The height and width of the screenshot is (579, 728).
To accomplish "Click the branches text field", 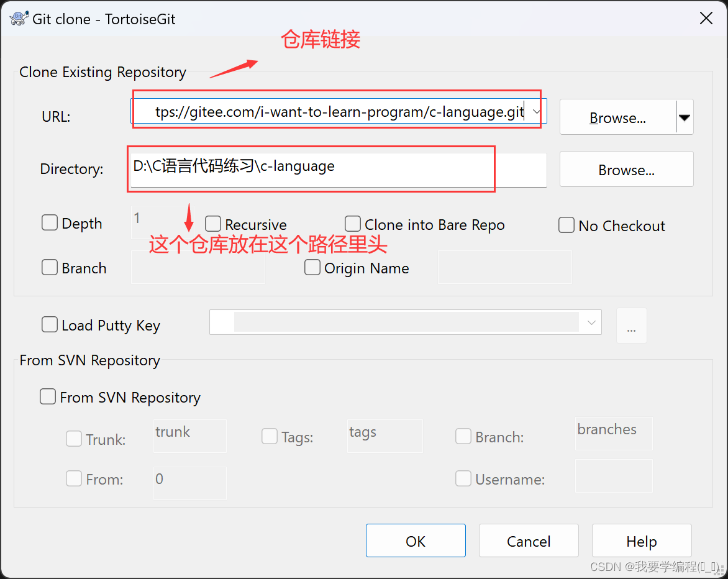I will [x=614, y=434].
